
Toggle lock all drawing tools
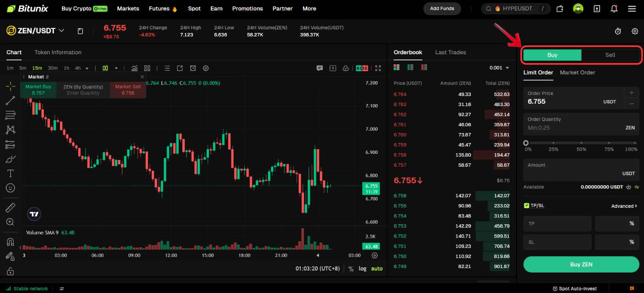[x=10, y=271]
